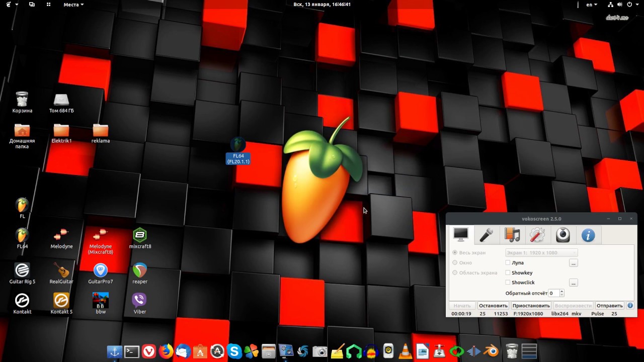Image resolution: width=644 pixels, height=362 pixels.
Task: Open the Elektrik1 folder on desktop
Action: point(61,133)
